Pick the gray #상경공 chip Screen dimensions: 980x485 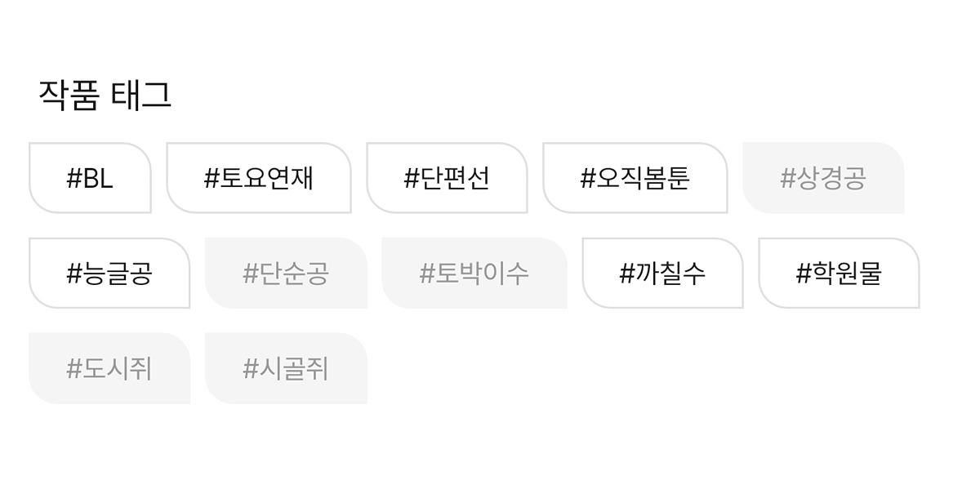pyautogui.click(x=823, y=178)
